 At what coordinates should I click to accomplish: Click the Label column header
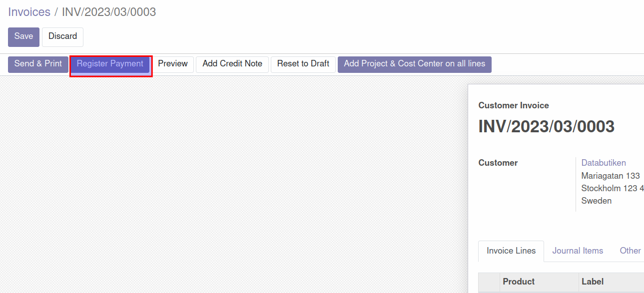tap(612, 282)
